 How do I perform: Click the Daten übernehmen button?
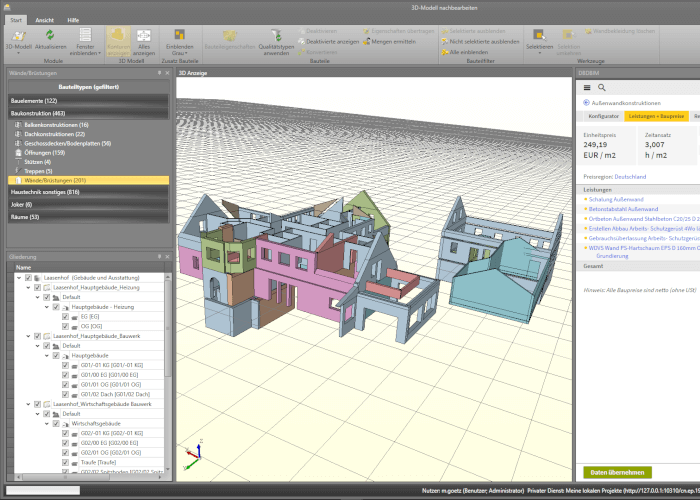617,472
